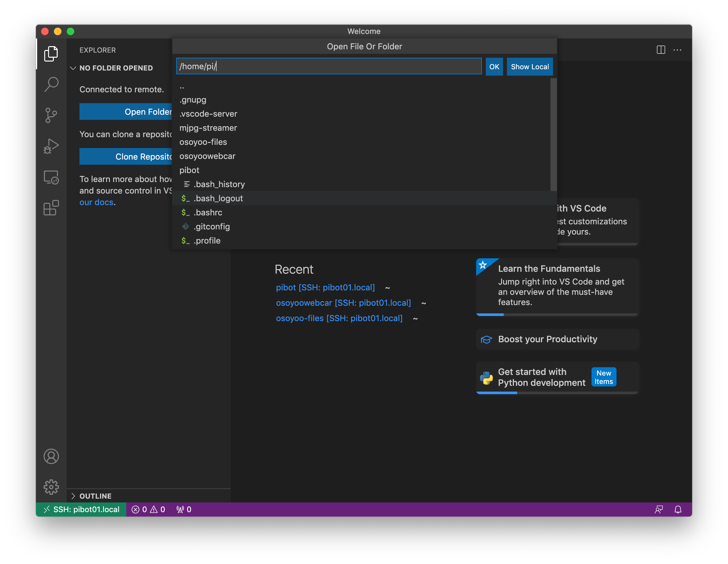Select the pibot folder from dropdown list
This screenshot has height=564, width=728.
(x=190, y=170)
